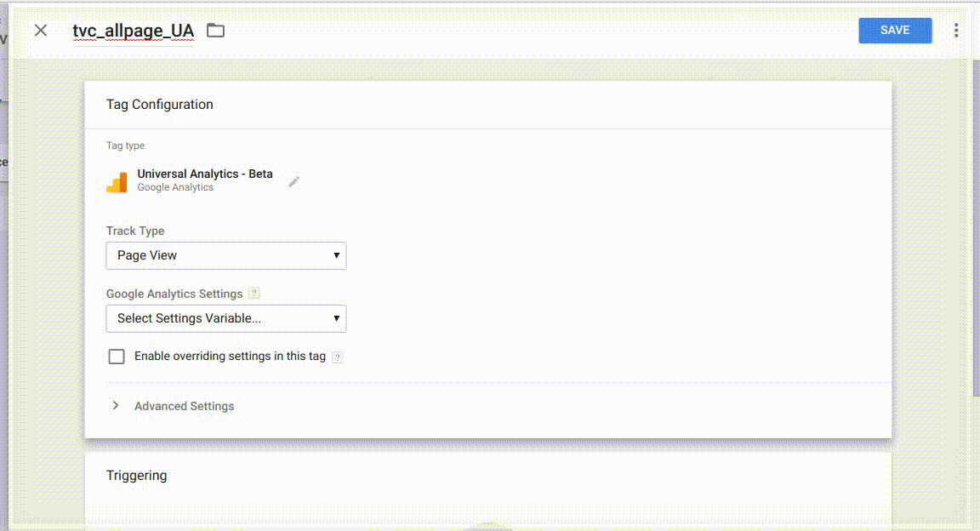Screen dimensions: 980x531
Task: Choose a folder with the folder icon
Action: pos(215,30)
